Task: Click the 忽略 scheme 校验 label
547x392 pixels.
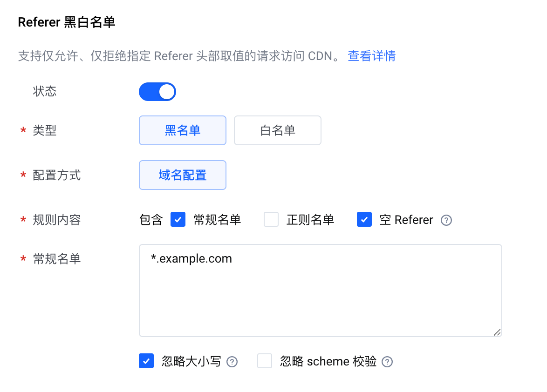Action: click(328, 361)
